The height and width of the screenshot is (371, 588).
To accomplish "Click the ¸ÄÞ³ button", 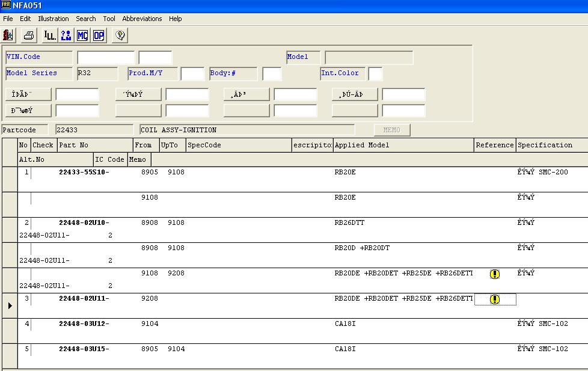I will click(247, 94).
